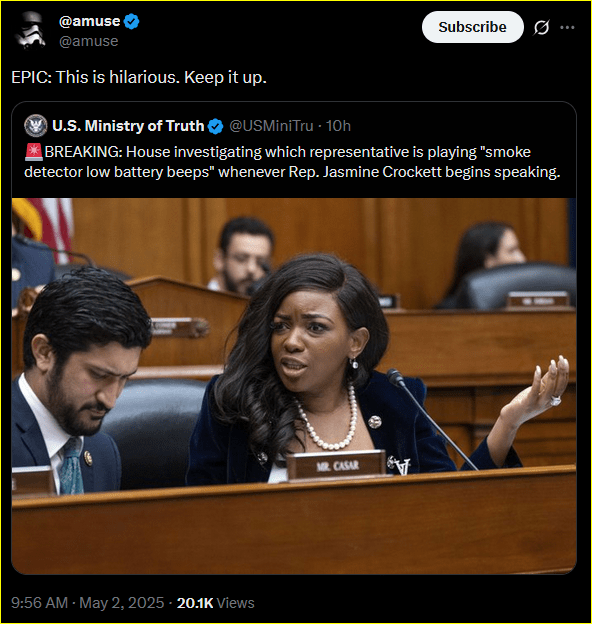Open the U.S. Ministry of Truth seal avatar

36,126
